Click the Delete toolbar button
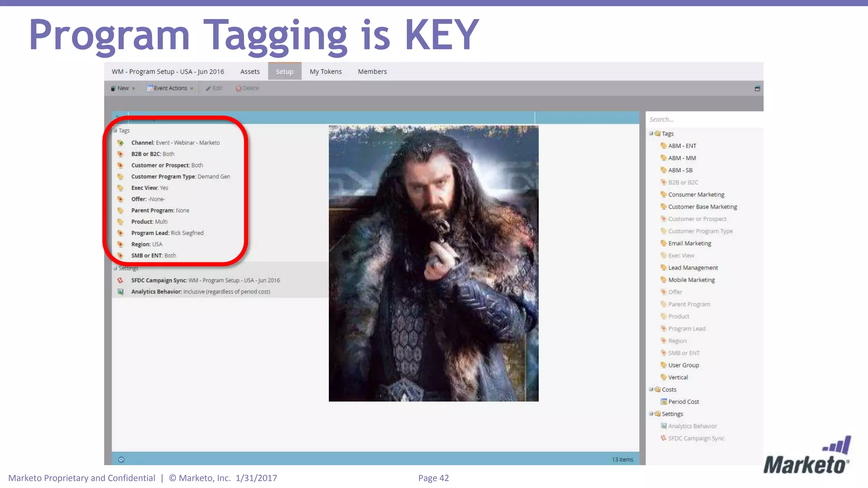Image resolution: width=868 pixels, height=488 pixels. click(x=247, y=88)
